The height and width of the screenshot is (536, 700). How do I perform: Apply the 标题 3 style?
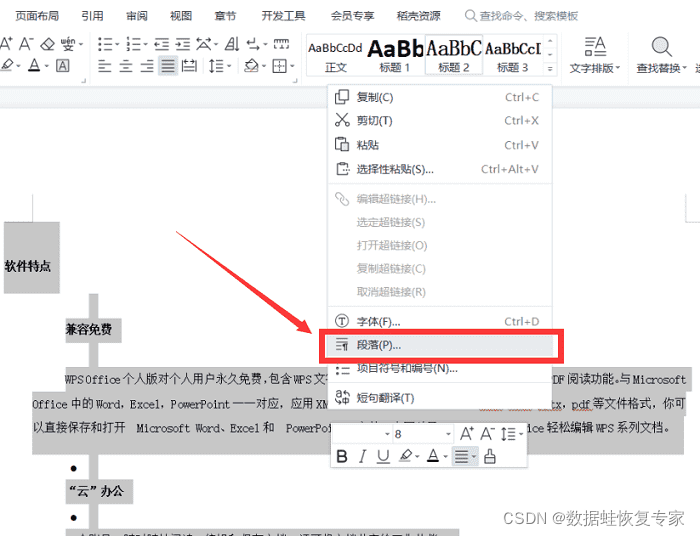(x=512, y=56)
